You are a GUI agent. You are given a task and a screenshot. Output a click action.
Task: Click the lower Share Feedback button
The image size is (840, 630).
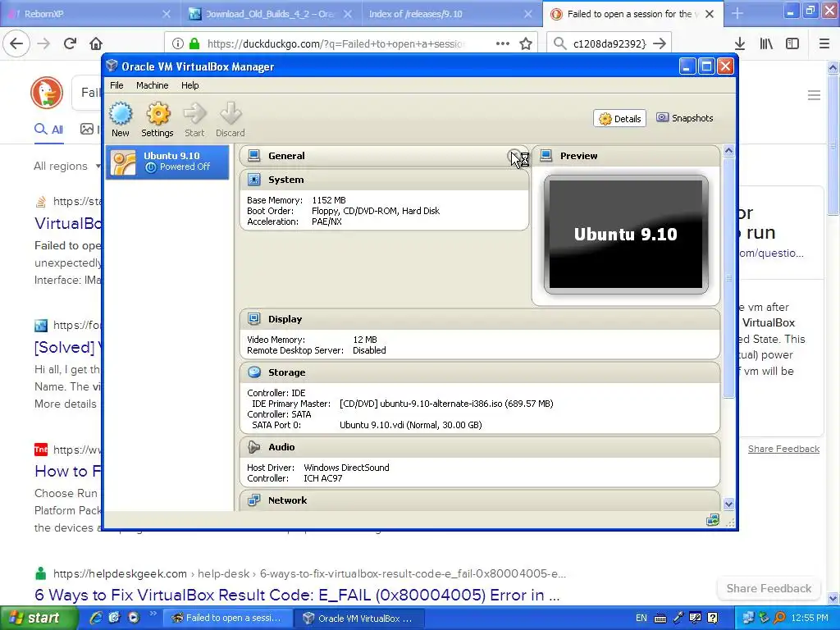[x=769, y=588]
